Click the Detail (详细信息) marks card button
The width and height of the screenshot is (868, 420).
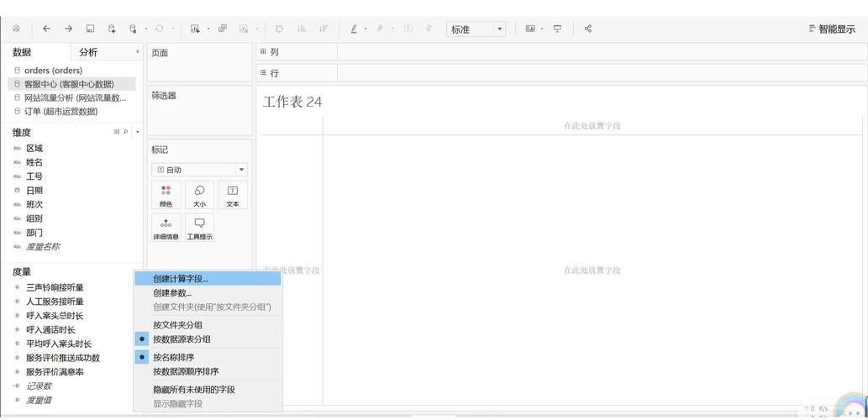pyautogui.click(x=166, y=228)
